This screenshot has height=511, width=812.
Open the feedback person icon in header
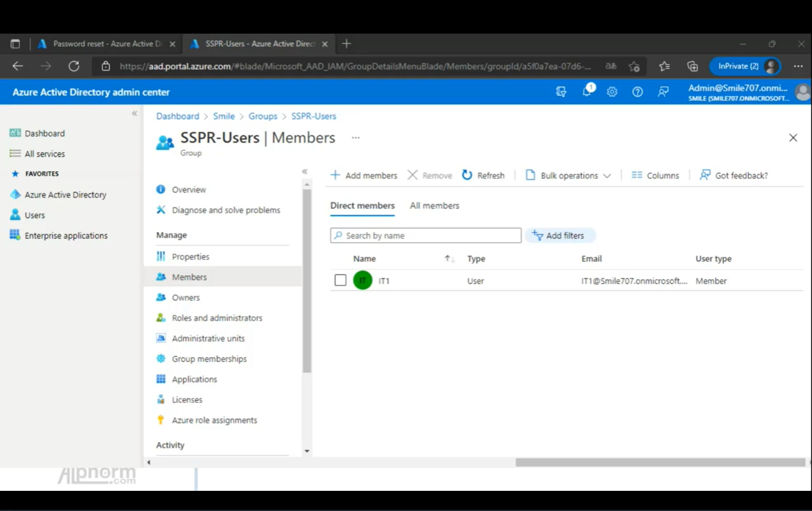(662, 92)
